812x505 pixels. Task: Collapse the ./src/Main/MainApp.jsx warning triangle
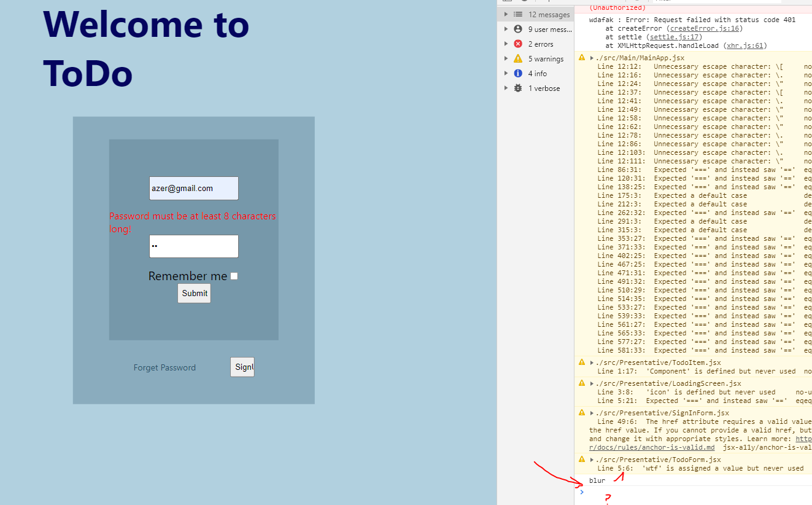[592, 58]
